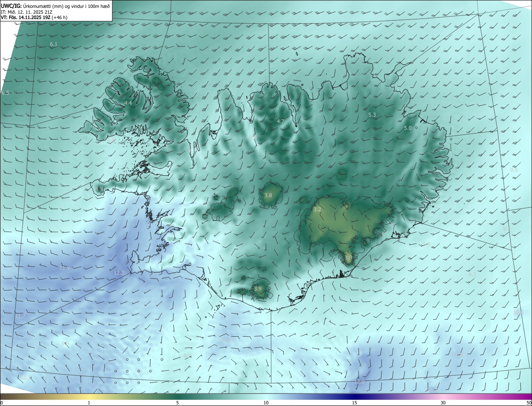Click the UWC/IG Úrkomumætti title line
Screen dimensions: 532x406
55,5
